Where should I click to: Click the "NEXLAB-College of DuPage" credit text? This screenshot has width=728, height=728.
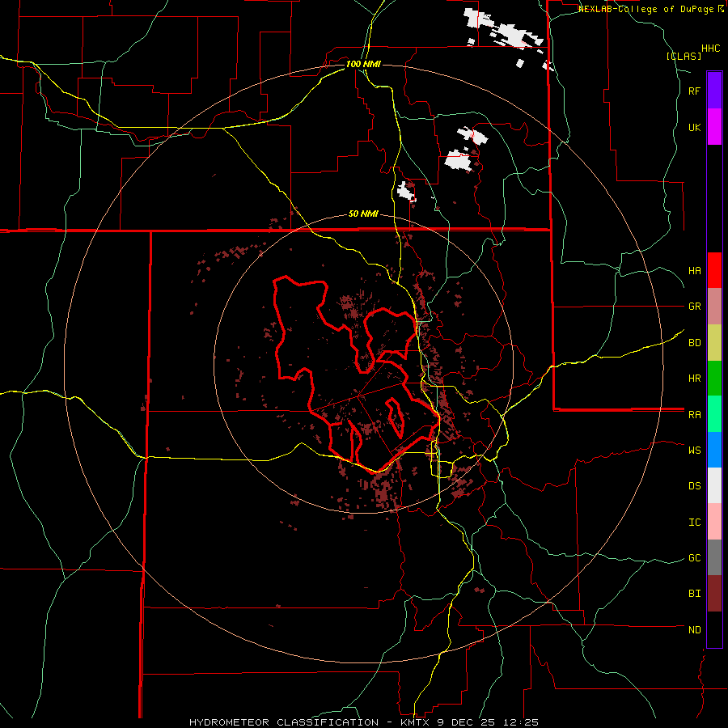[x=645, y=9]
